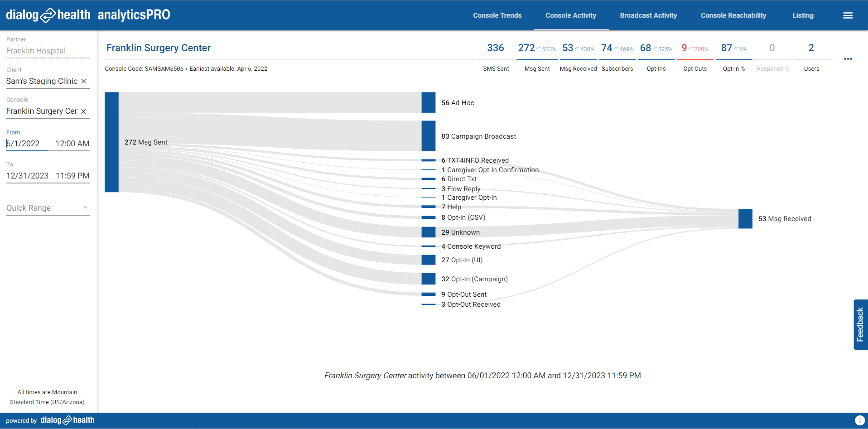The height and width of the screenshot is (429, 868).
Task: Click the 56 Ad-Hoc node bar
Action: (428, 102)
